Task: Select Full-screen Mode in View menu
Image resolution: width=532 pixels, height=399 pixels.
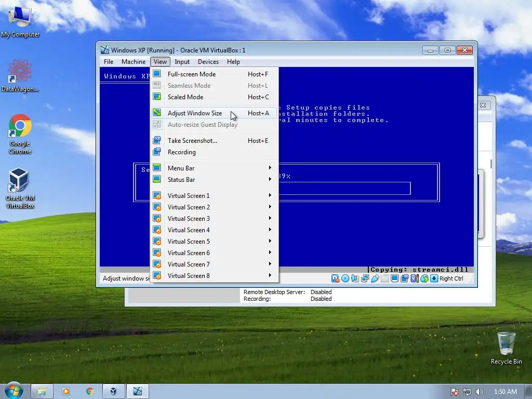Action: tap(214, 74)
